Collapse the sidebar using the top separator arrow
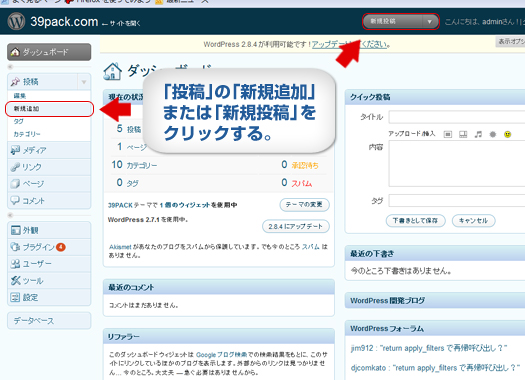The image size is (525, 380). click(x=10, y=67)
